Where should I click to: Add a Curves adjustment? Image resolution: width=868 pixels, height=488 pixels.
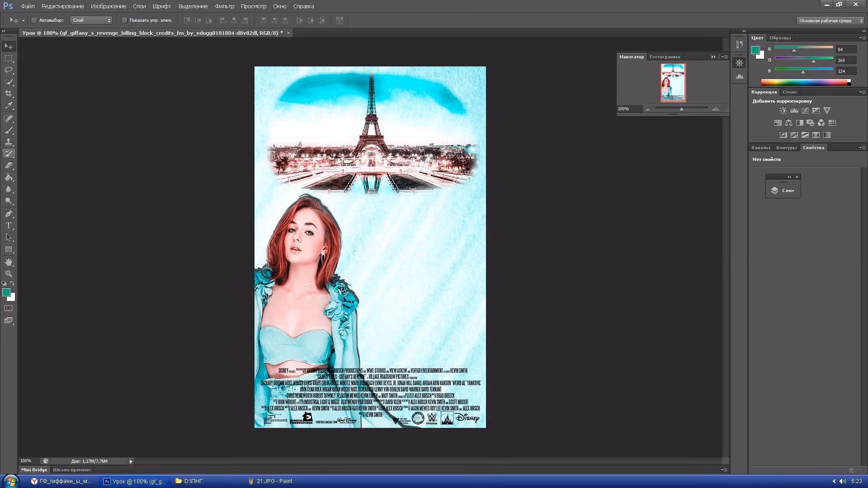[805, 110]
